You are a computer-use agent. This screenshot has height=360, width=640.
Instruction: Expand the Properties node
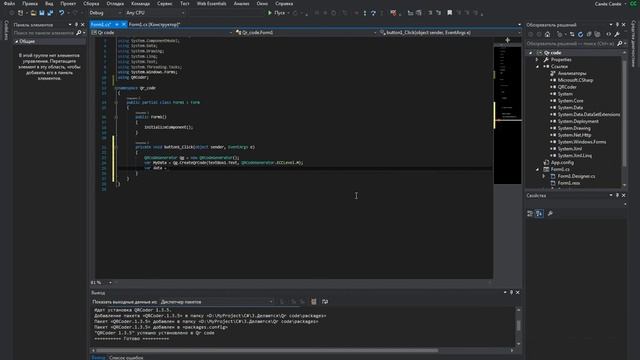click(537, 60)
